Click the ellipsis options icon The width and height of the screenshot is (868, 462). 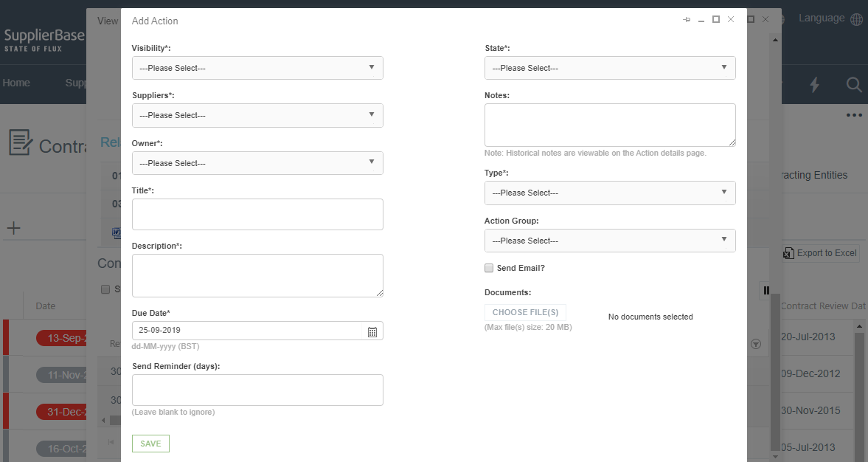click(854, 114)
